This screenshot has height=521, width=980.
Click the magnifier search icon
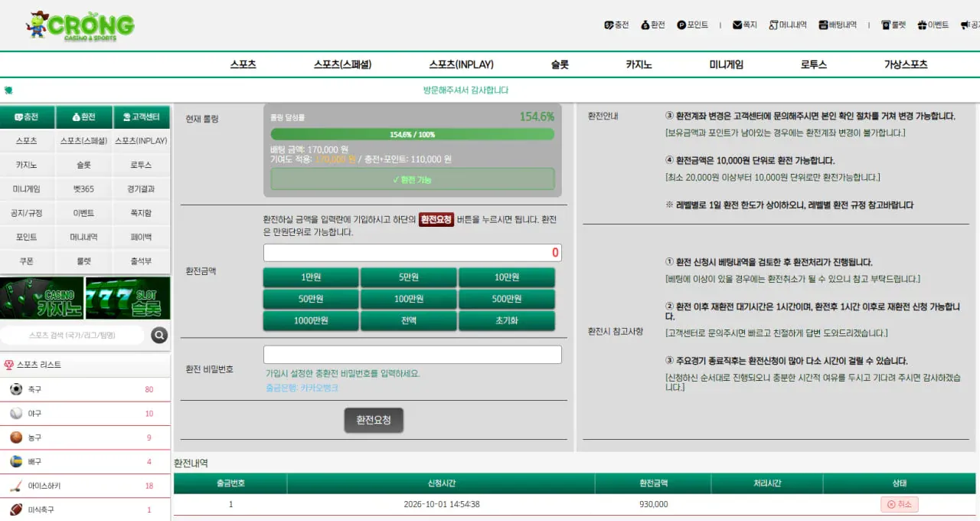159,335
